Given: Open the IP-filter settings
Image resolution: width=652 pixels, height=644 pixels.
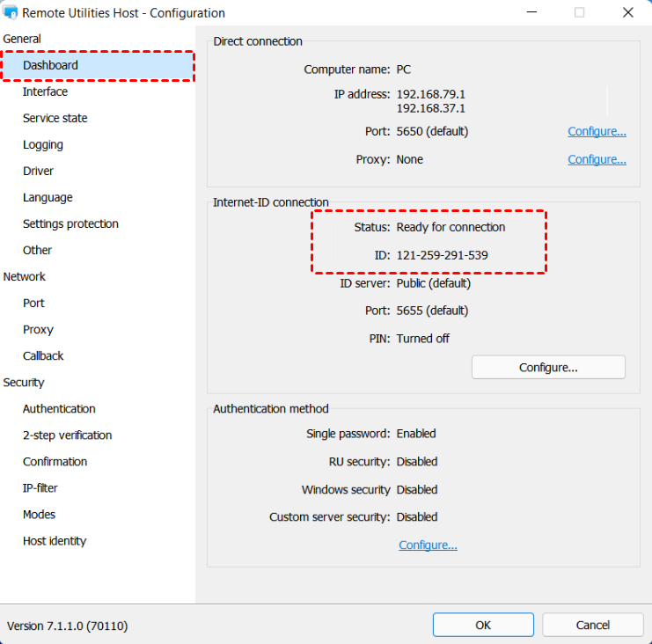Looking at the screenshot, I should click(x=40, y=487).
